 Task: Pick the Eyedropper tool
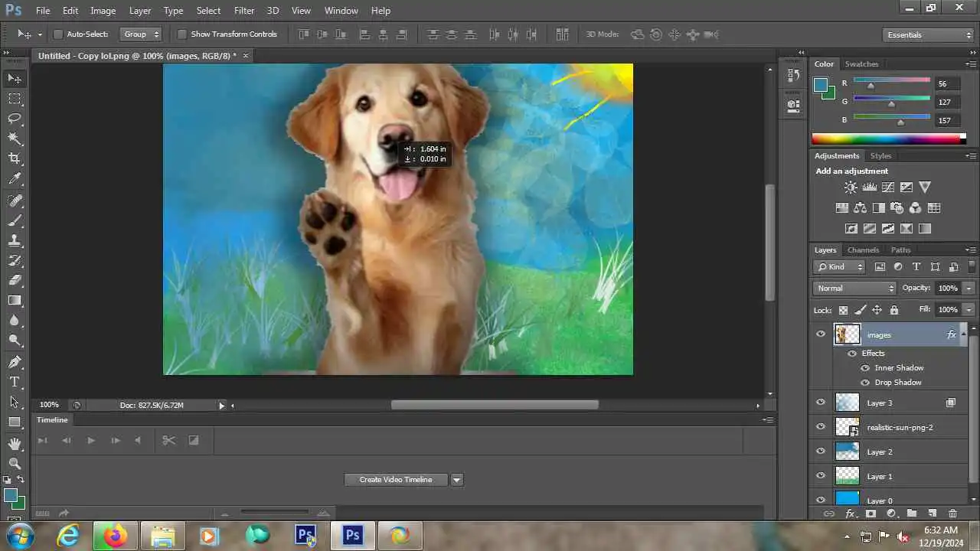pos(15,179)
